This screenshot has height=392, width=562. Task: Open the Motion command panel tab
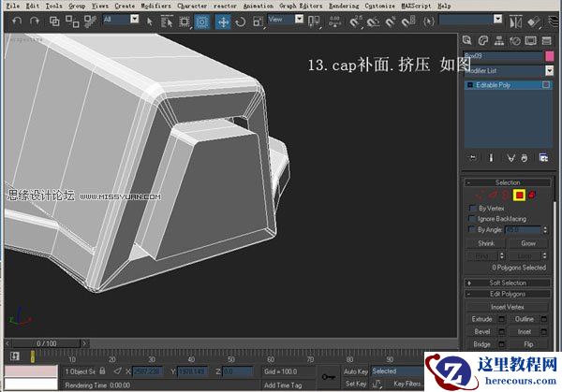click(x=515, y=40)
